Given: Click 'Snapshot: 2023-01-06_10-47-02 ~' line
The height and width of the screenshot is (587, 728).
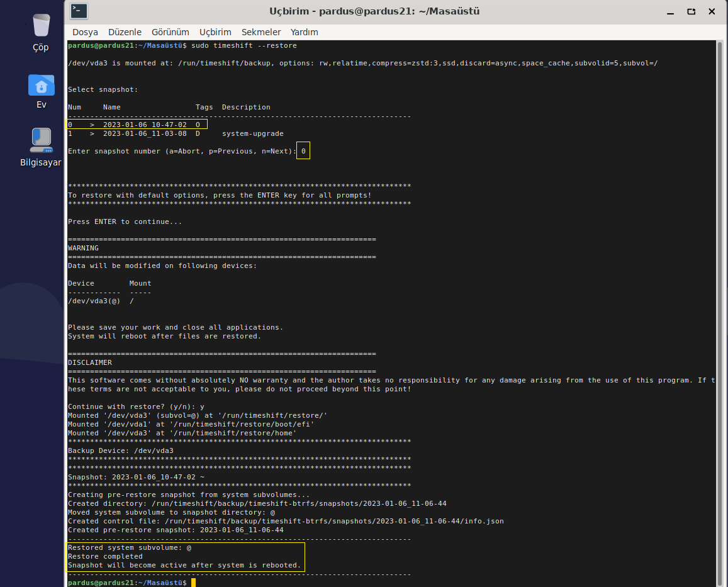Looking at the screenshot, I should click(136, 477).
